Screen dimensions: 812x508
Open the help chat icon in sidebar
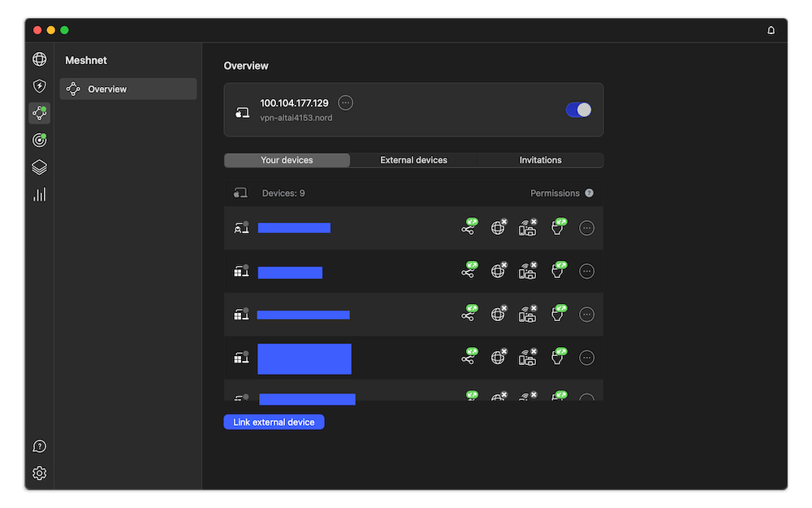tap(39, 446)
